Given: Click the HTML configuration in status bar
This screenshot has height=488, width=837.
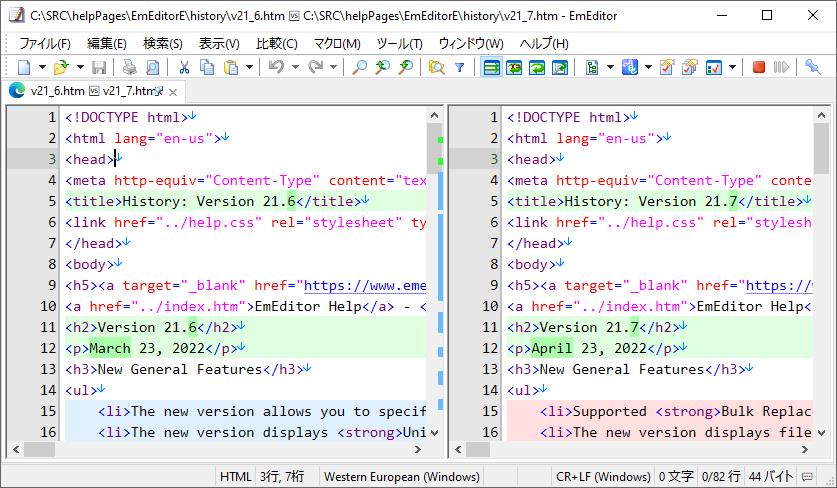Looking at the screenshot, I should point(235,476).
